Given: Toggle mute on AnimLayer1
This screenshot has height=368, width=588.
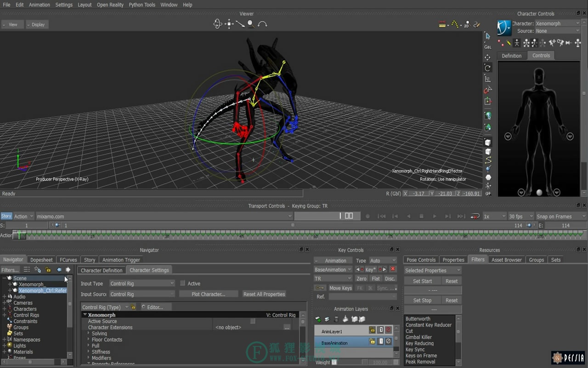Looking at the screenshot, I should click(389, 330).
